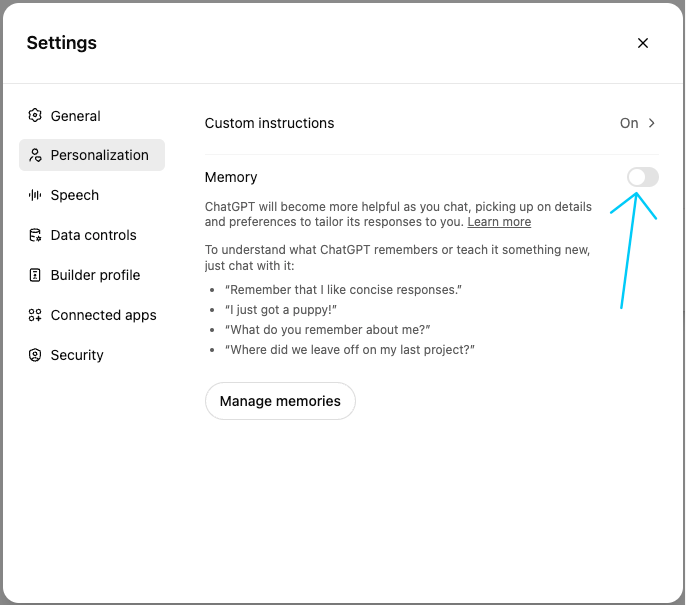The width and height of the screenshot is (686, 605).
Task: Click the Custom instructions label
Action: click(x=270, y=123)
